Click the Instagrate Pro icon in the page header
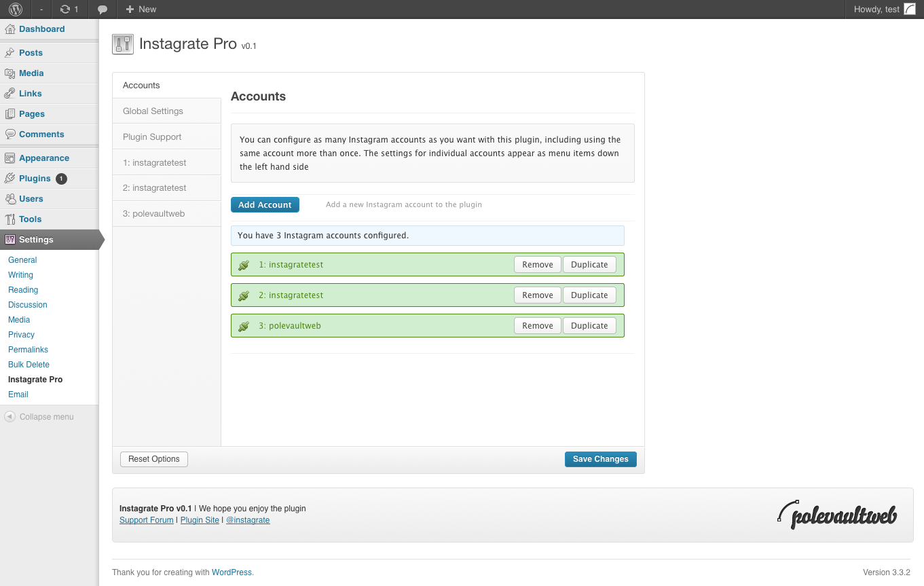The height and width of the screenshot is (586, 924). [x=123, y=43]
